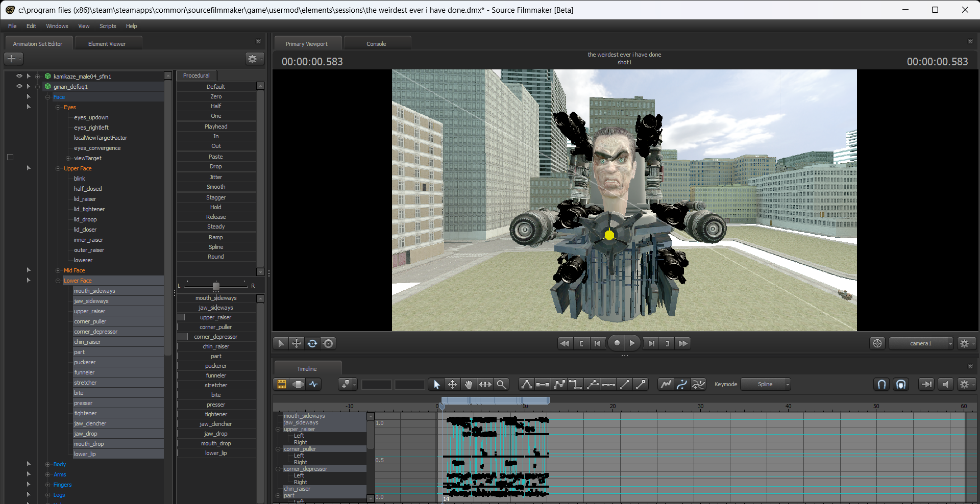Viewport: 980px width, 504px height.
Task: Add an animation set with plus button
Action: pyautogui.click(x=13, y=59)
